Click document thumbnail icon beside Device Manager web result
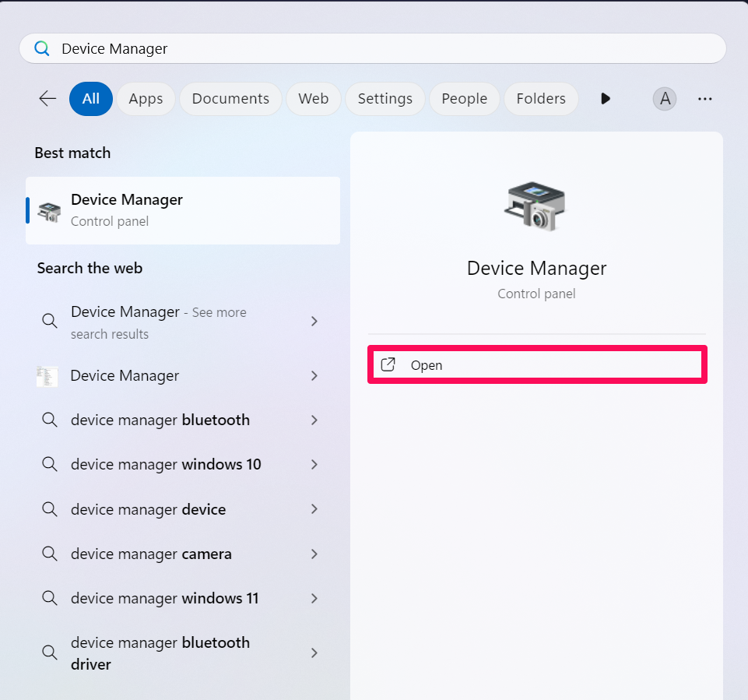Screen dimensions: 748x700 pyautogui.click(x=47, y=376)
